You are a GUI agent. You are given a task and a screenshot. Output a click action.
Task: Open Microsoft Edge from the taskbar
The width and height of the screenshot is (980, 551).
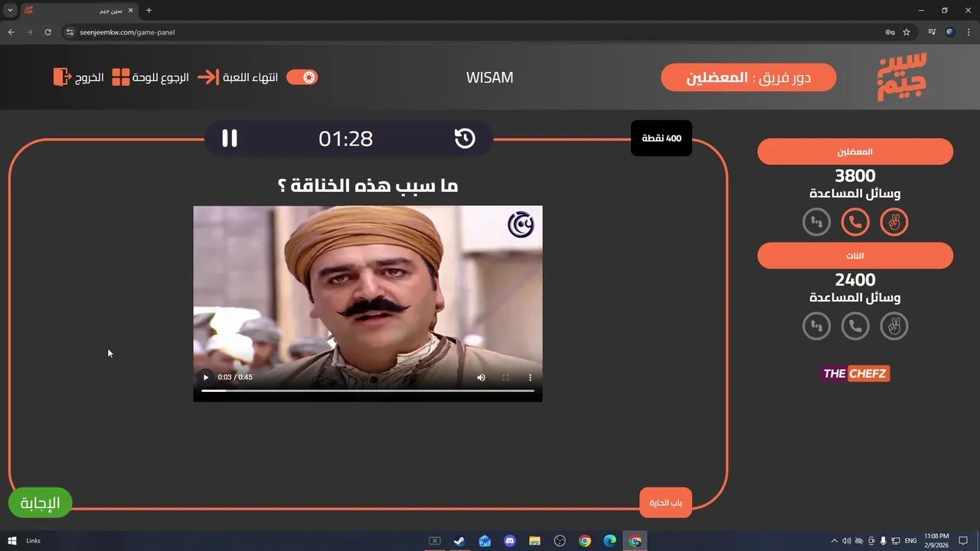(610, 541)
